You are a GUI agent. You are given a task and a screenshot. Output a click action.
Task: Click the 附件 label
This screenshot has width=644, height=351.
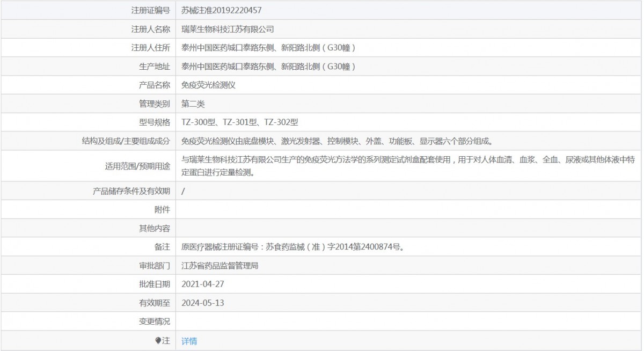tap(162, 210)
